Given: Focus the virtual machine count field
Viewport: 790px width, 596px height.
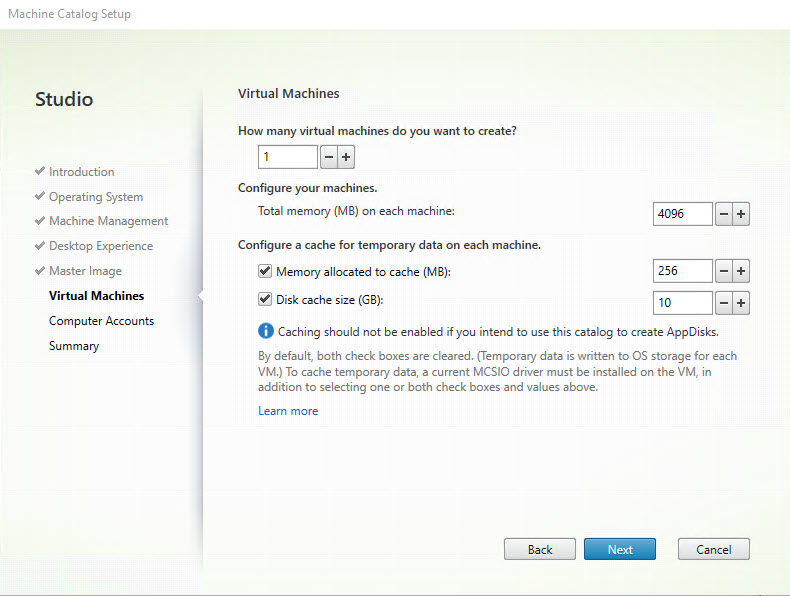Looking at the screenshot, I should point(287,157).
